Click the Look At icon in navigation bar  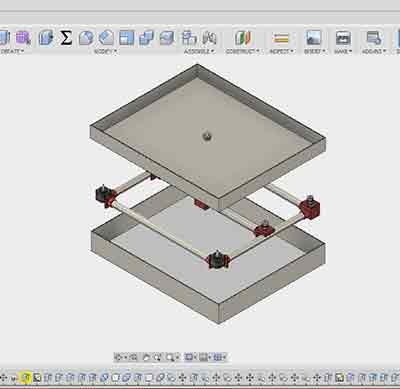pos(133,357)
